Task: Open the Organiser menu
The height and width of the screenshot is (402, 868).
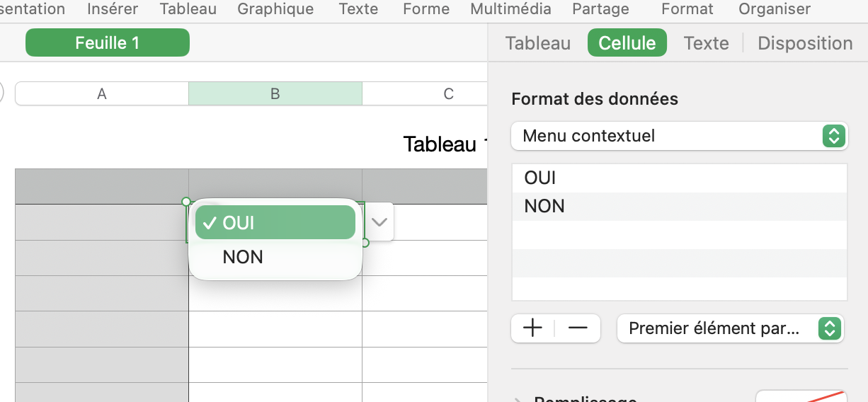Action: [774, 9]
